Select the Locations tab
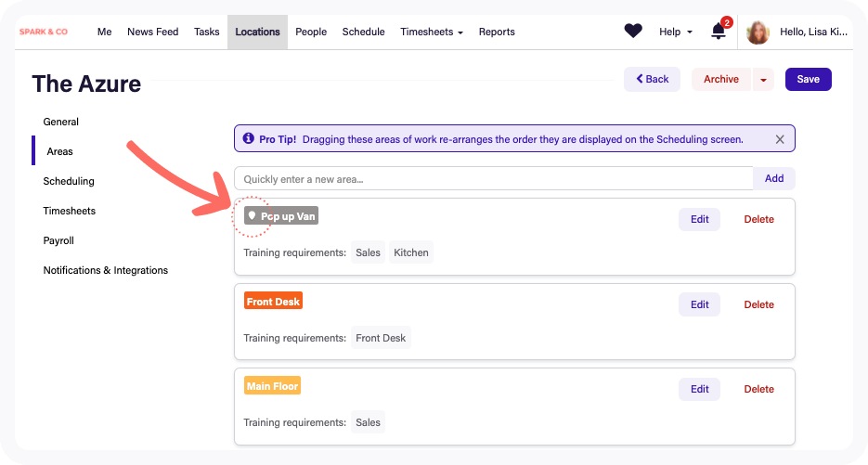 257,32
